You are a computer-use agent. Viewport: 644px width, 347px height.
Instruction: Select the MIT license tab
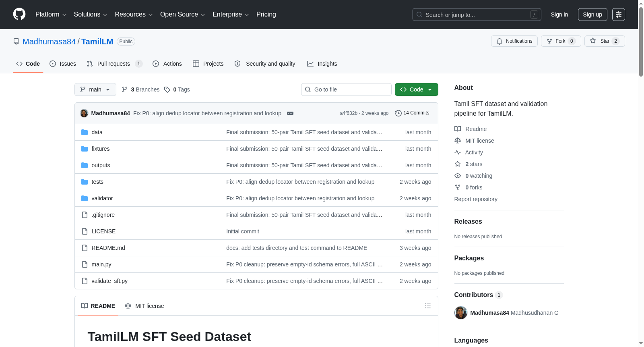[144, 306]
